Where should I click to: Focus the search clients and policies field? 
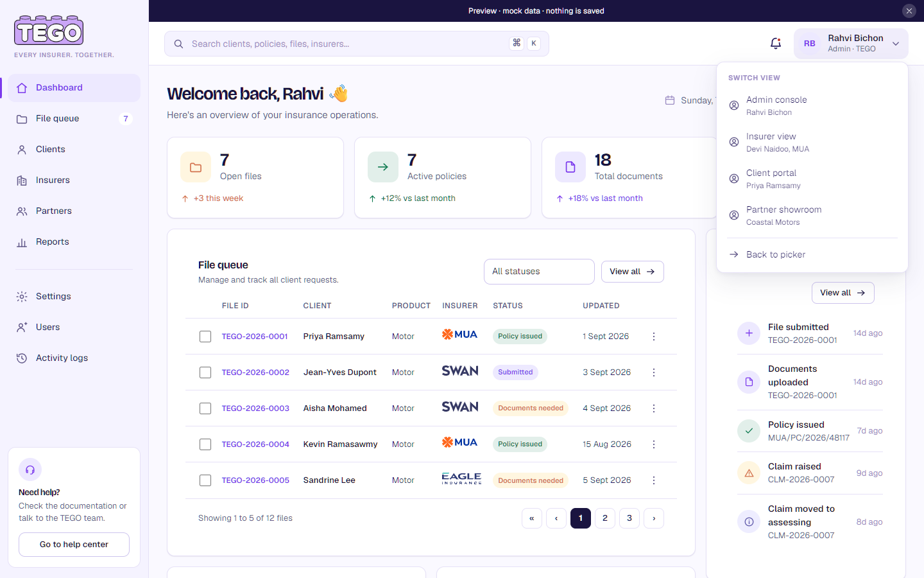[357, 44]
